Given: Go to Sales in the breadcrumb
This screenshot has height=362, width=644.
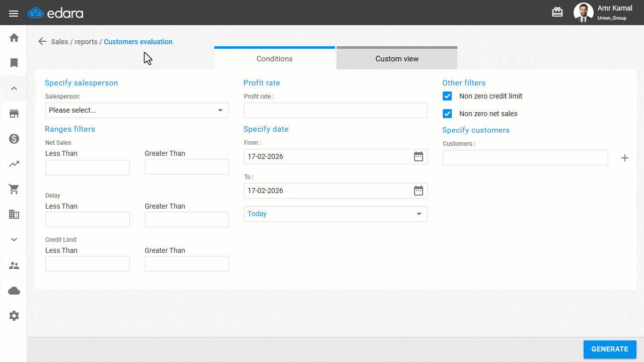Looking at the screenshot, I should 59,42.
